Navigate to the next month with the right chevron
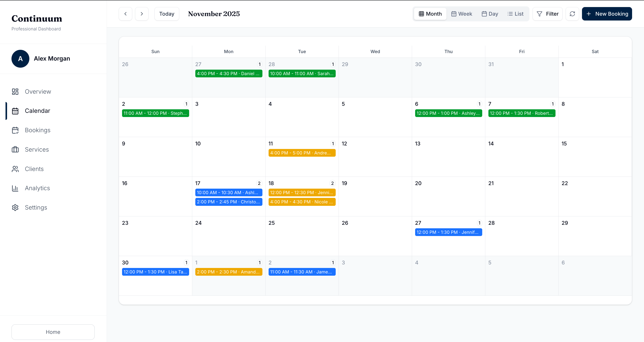 (x=141, y=14)
